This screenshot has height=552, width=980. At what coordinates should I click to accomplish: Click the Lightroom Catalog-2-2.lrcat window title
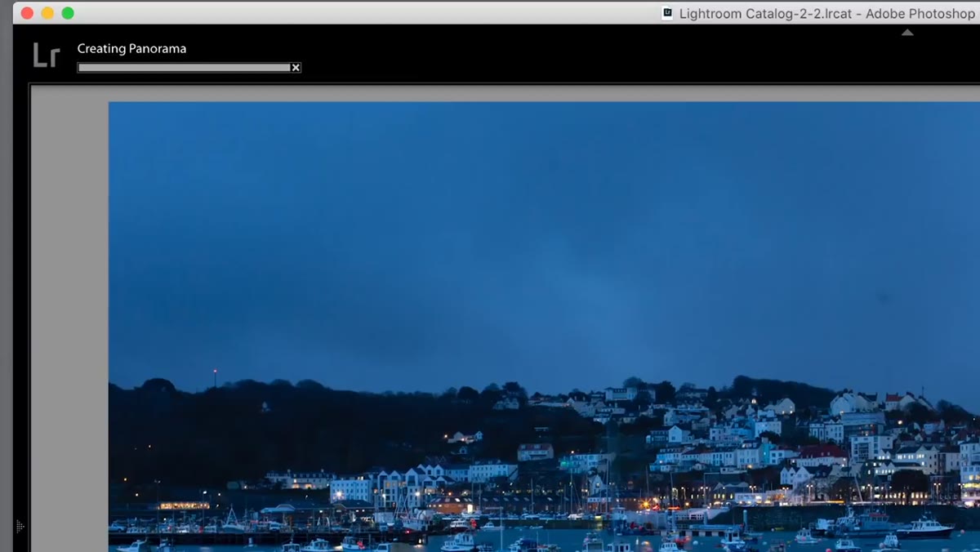826,14
